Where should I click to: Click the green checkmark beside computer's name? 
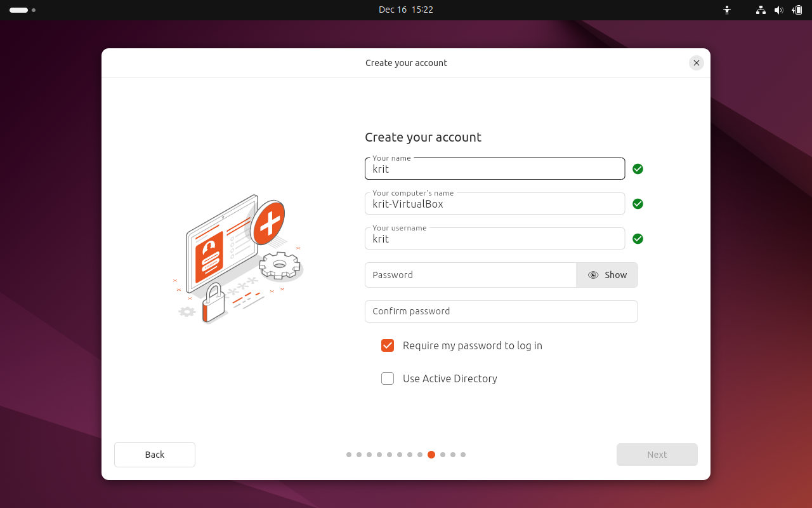(638, 204)
